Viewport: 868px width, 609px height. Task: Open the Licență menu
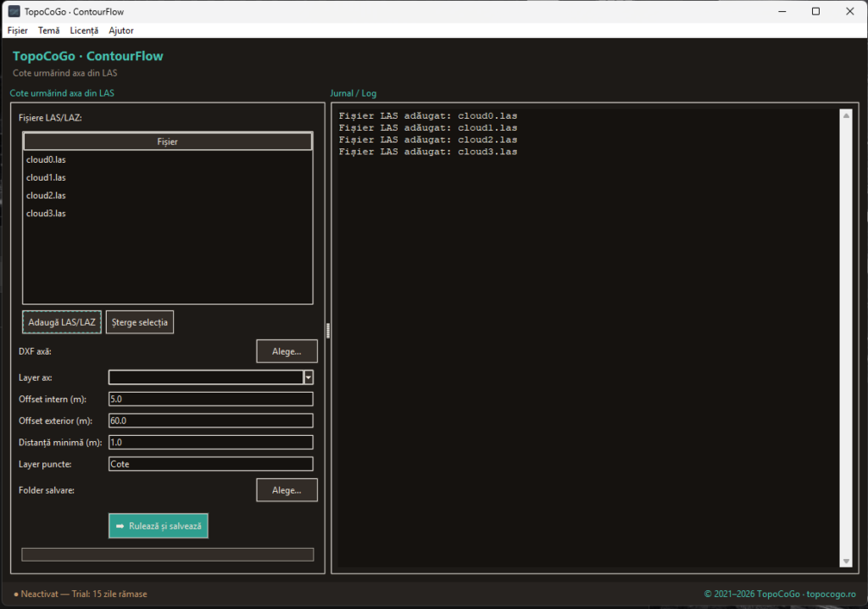pos(84,31)
